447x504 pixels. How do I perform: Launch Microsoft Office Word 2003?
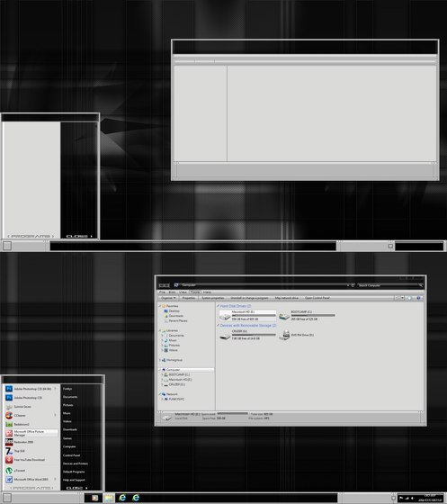pos(31,479)
